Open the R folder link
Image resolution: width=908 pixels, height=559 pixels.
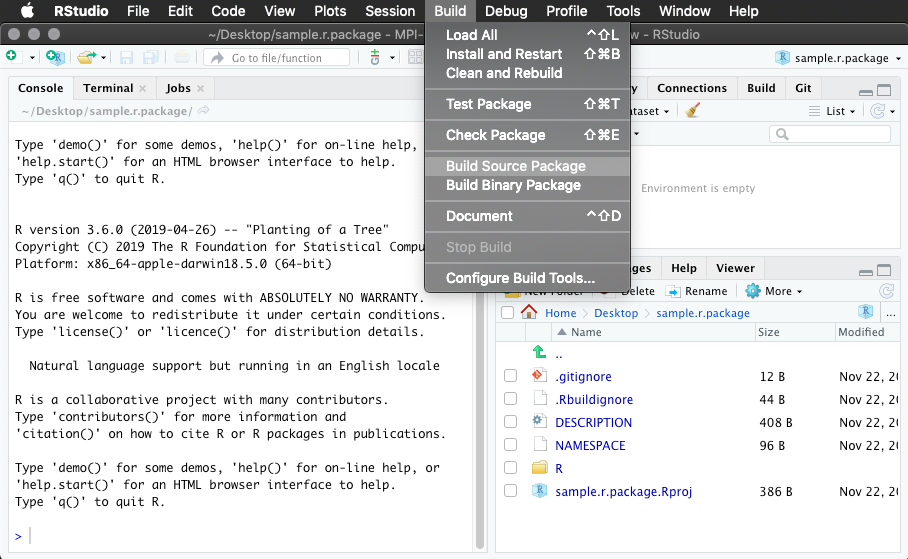559,468
